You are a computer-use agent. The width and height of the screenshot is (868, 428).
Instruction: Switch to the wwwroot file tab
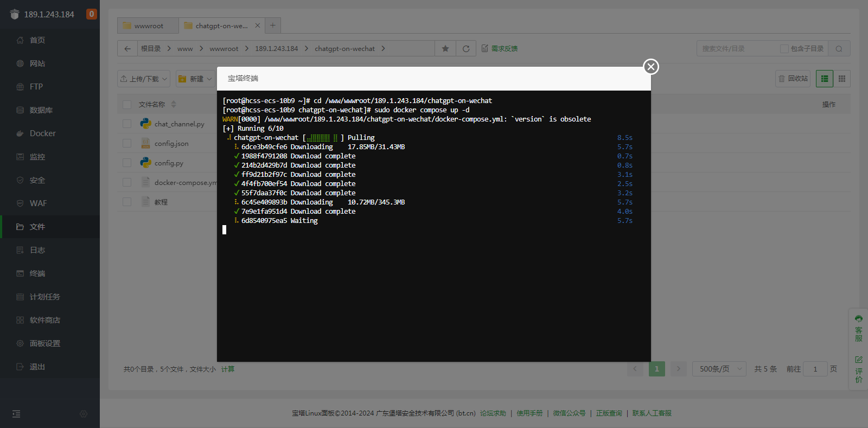pyautogui.click(x=148, y=25)
